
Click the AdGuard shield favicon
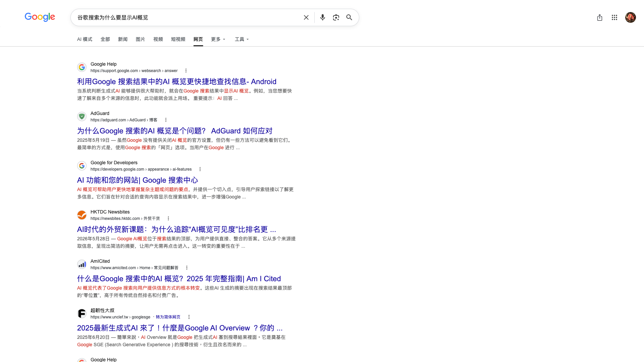[82, 117]
